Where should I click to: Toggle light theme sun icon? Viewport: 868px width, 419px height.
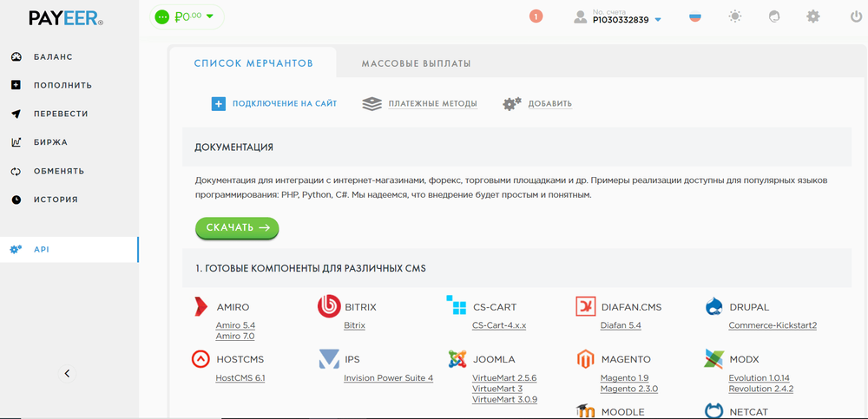coord(734,16)
